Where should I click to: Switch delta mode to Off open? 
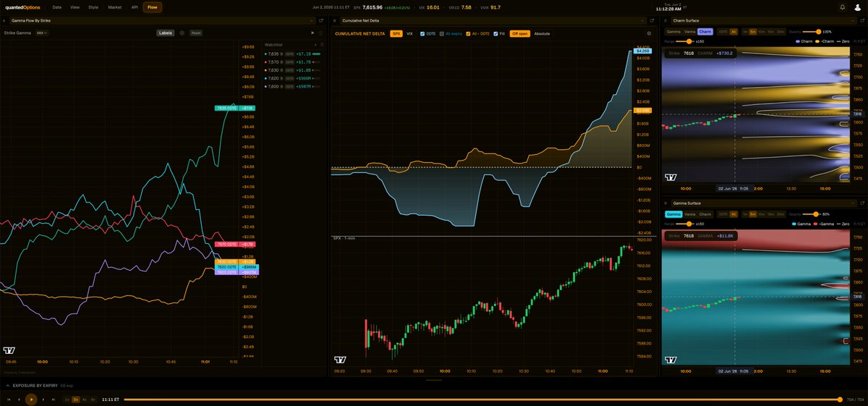point(519,33)
